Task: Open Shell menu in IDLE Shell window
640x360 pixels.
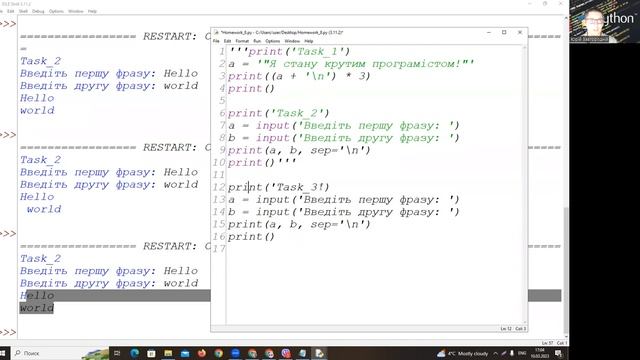Action: (23, 11)
